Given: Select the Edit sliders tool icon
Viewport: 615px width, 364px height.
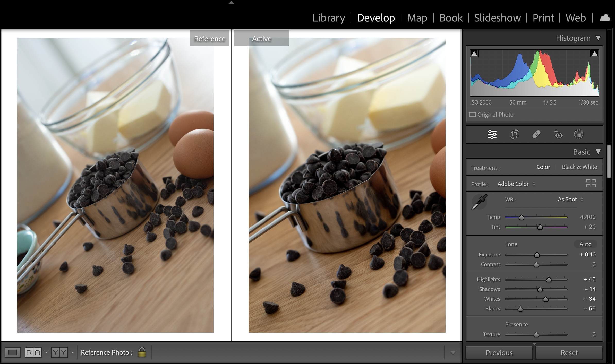Looking at the screenshot, I should tap(492, 134).
